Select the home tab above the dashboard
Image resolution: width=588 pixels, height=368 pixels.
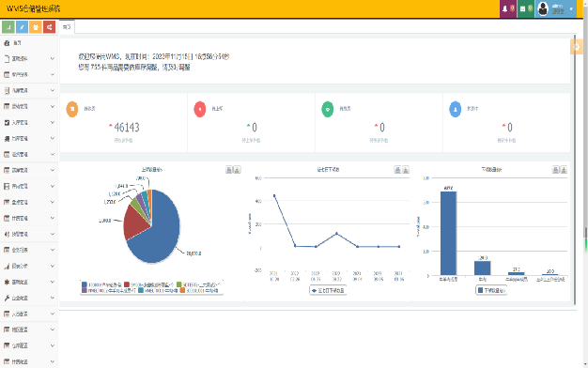click(x=67, y=27)
